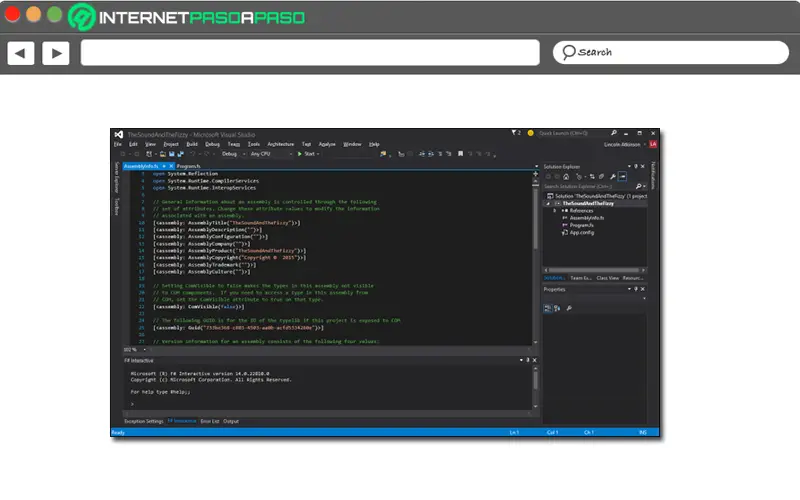Screen dimensions: 800x500
Task: Click the browser address bar field
Action: tap(310, 53)
